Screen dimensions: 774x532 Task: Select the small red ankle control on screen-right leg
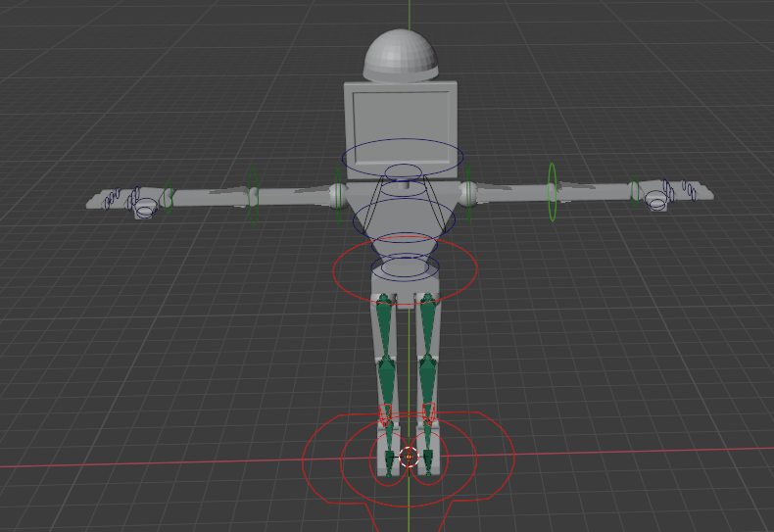pyautogui.click(x=428, y=413)
